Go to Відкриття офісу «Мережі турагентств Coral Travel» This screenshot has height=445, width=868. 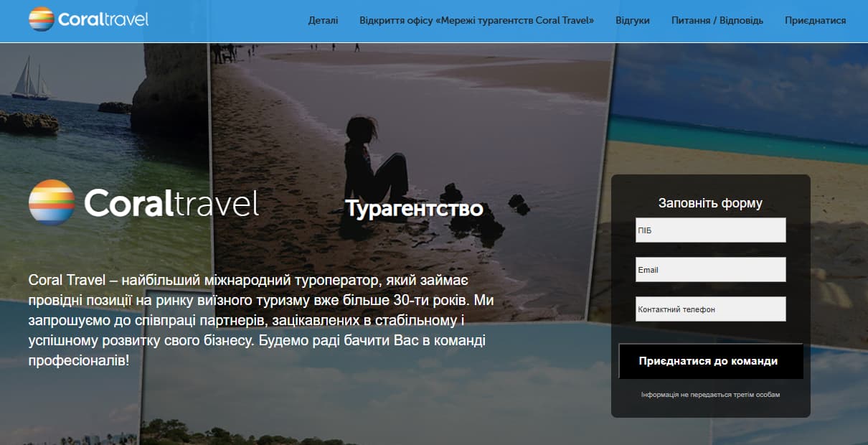(476, 20)
